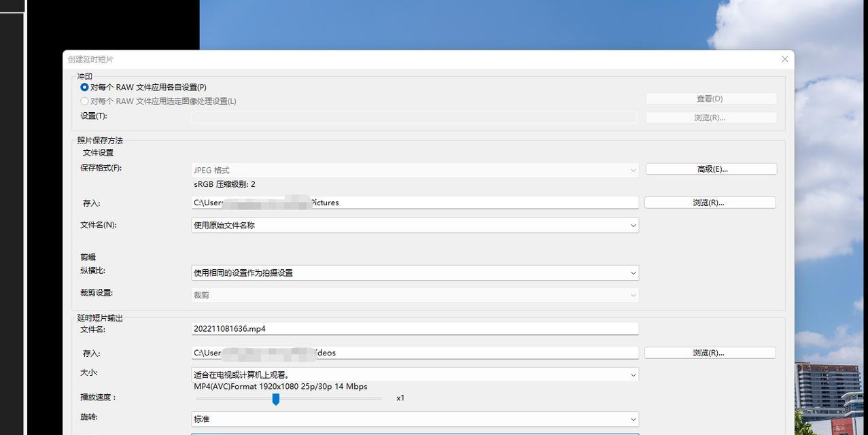
Task: Open the 旋转 标准 dropdown
Action: coord(415,419)
